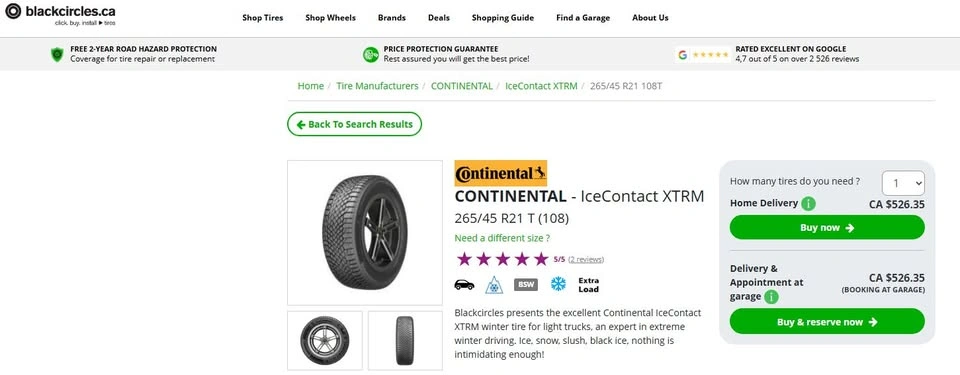
Task: Click the blue snowflake winter tire icon
Action: tap(558, 284)
